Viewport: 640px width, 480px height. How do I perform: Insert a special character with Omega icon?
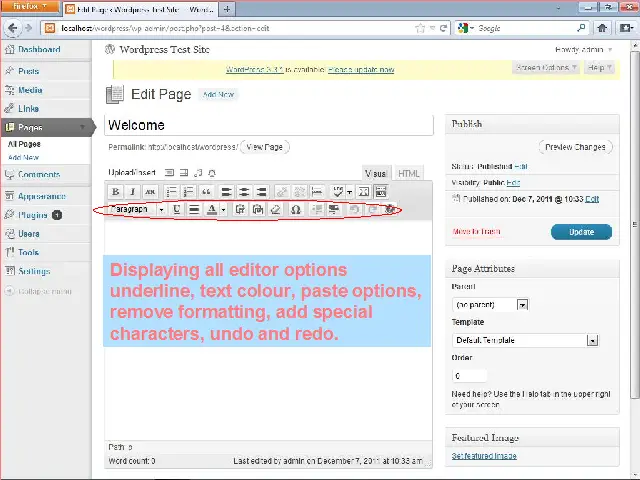[296, 209]
